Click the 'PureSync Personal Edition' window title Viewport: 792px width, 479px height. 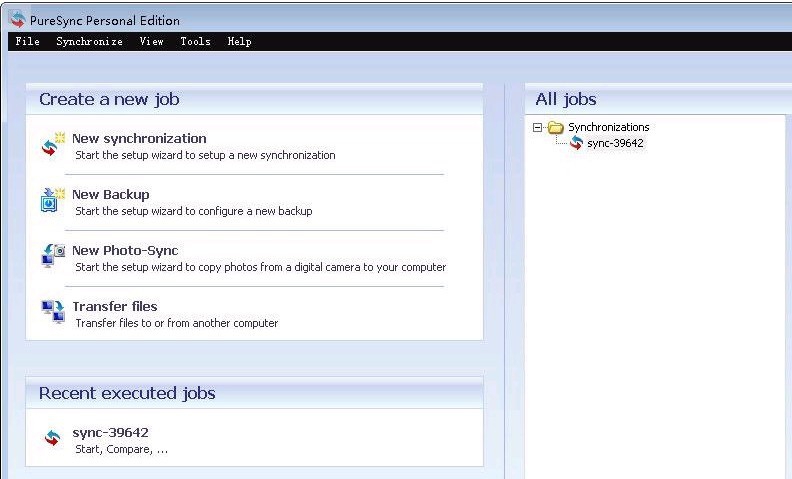105,21
